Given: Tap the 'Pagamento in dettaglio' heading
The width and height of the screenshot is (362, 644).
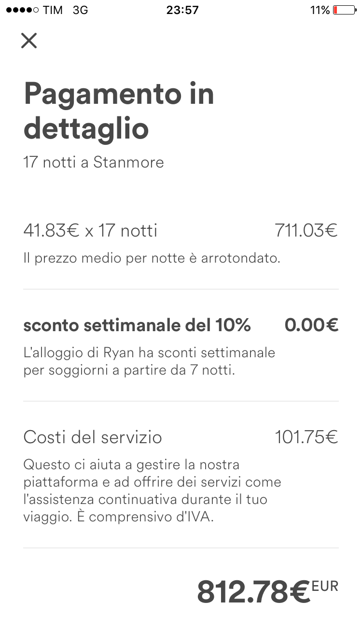Looking at the screenshot, I should tap(119, 111).
